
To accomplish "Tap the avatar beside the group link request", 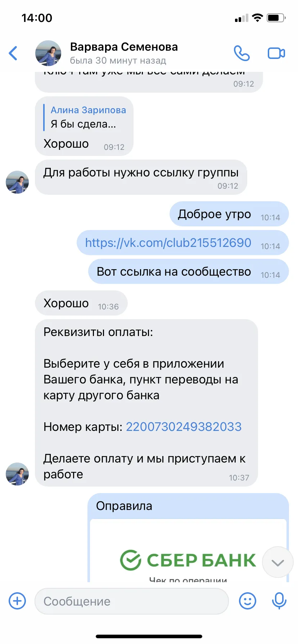I will [17, 182].
